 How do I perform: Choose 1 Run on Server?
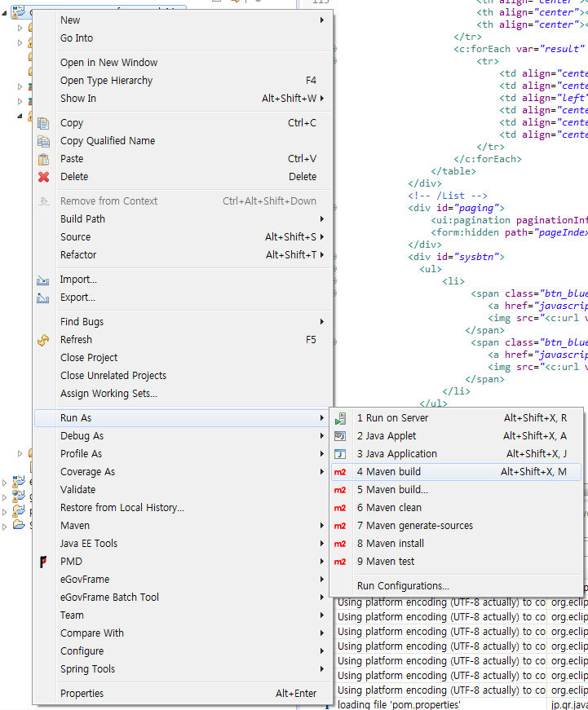point(456,418)
